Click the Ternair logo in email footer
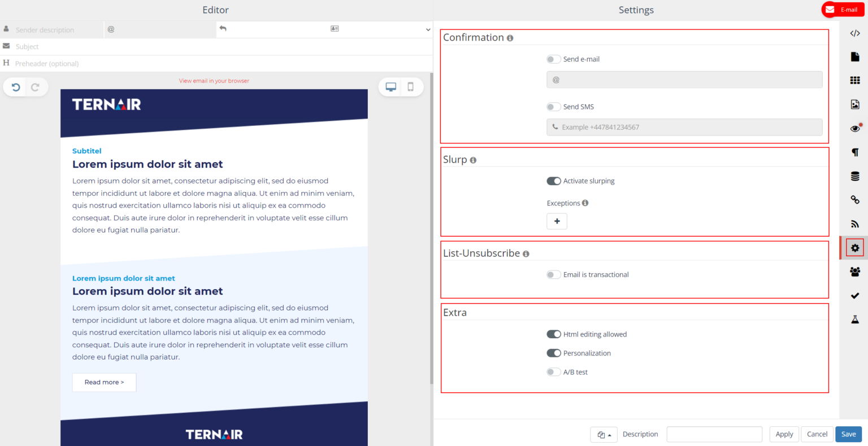 click(214, 434)
